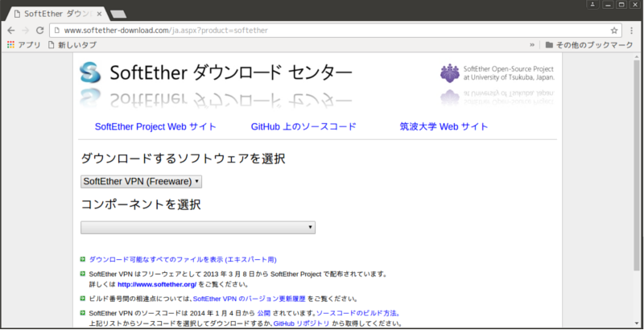Go back using the browser back arrow
This screenshot has width=644, height=330.
tap(11, 31)
